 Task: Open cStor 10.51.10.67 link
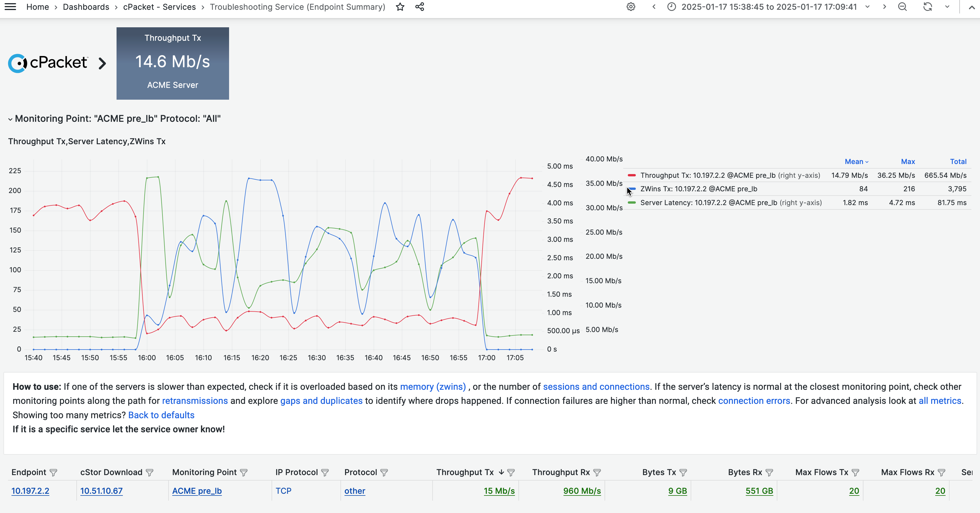pos(102,491)
